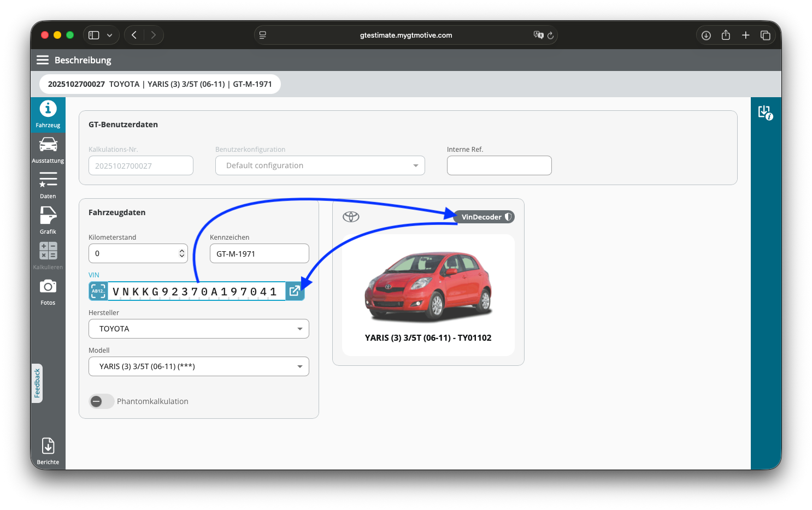Viewport: 812px width, 510px height.
Task: Open the Berichte reports section
Action: coord(48,452)
